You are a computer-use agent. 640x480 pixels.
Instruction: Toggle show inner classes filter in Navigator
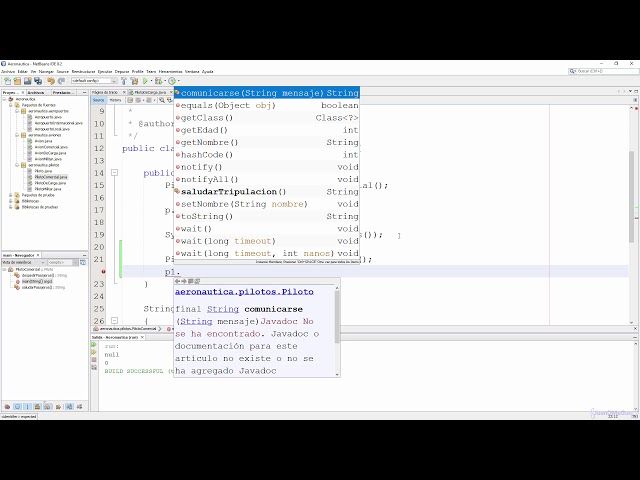coord(48,407)
